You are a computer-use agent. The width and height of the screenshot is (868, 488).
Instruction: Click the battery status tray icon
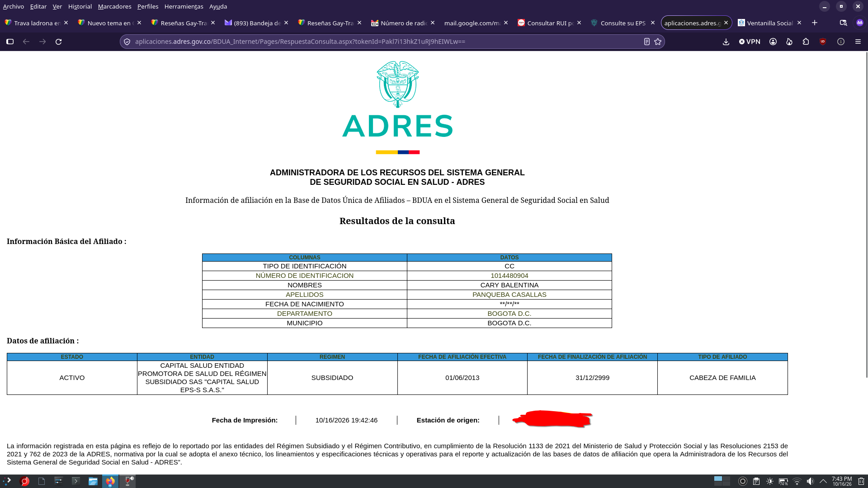pyautogui.click(x=783, y=482)
